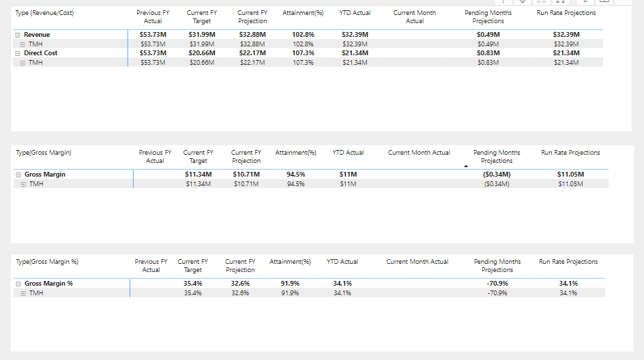Click Current FY Projection header in Gross Margin table

pos(246,157)
